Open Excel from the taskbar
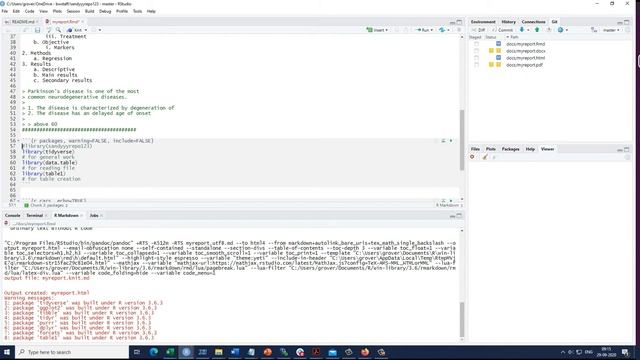The height and width of the screenshot is (360, 640). 170,352
